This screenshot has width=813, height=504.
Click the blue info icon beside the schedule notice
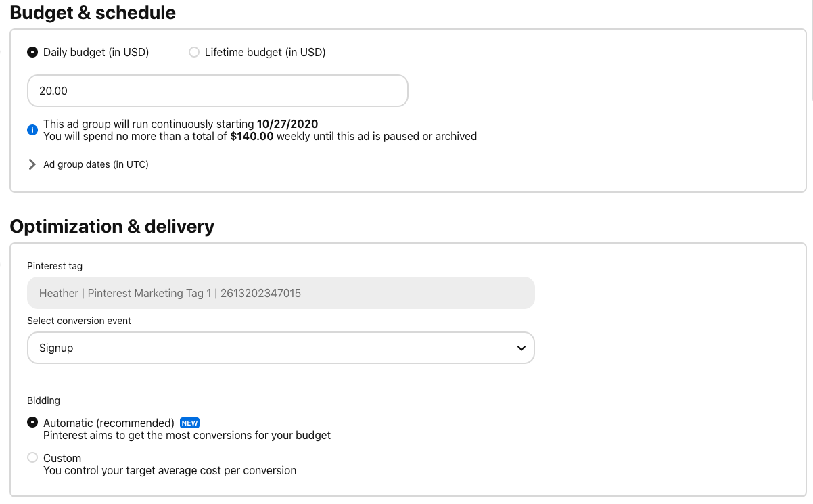32,129
